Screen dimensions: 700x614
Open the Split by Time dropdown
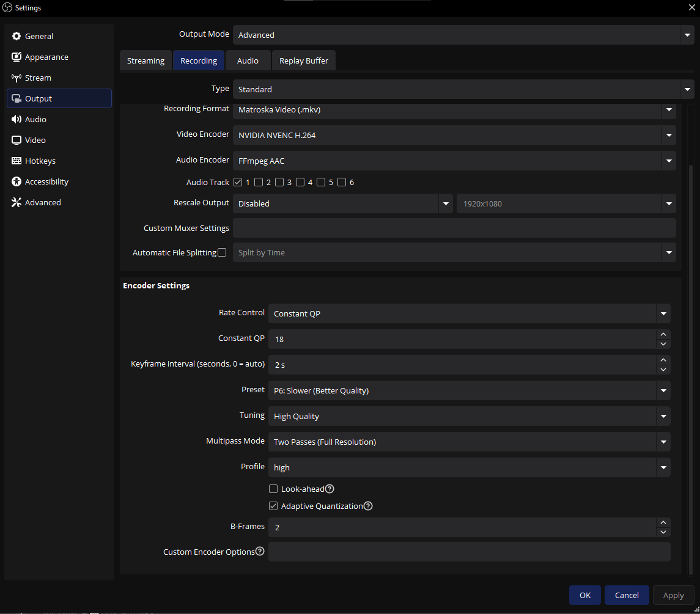coord(454,252)
